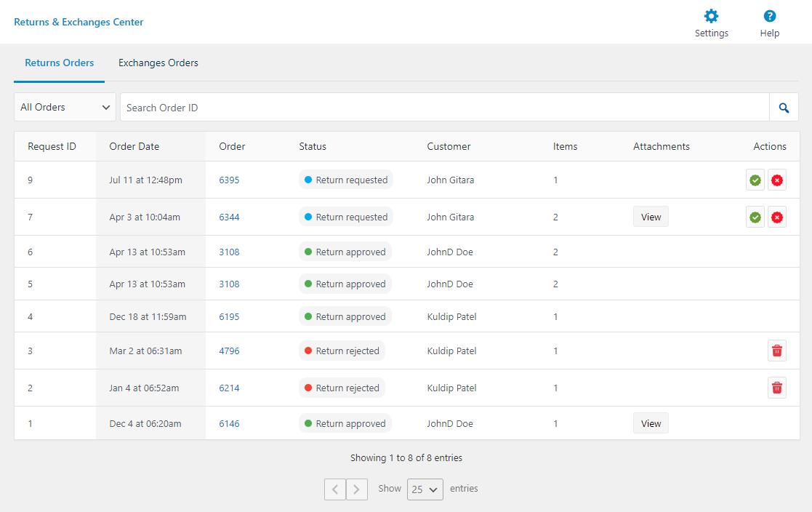
Task: Click the search magnifier button
Action: (784, 108)
